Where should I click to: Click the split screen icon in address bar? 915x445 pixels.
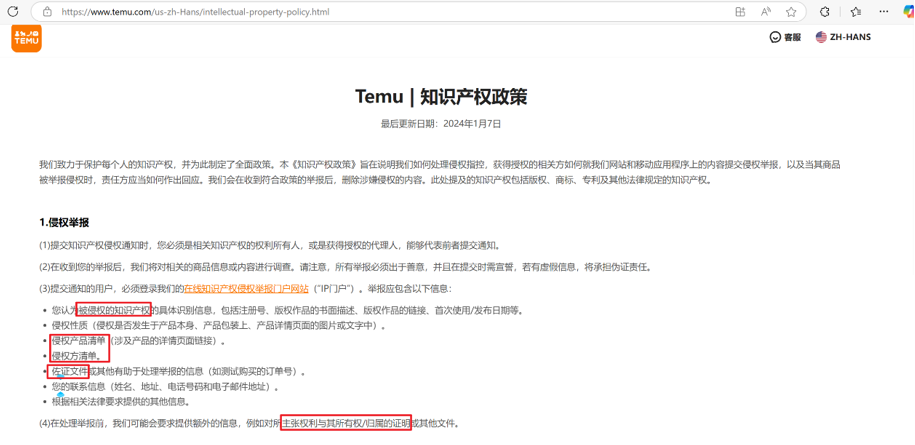[x=740, y=12]
